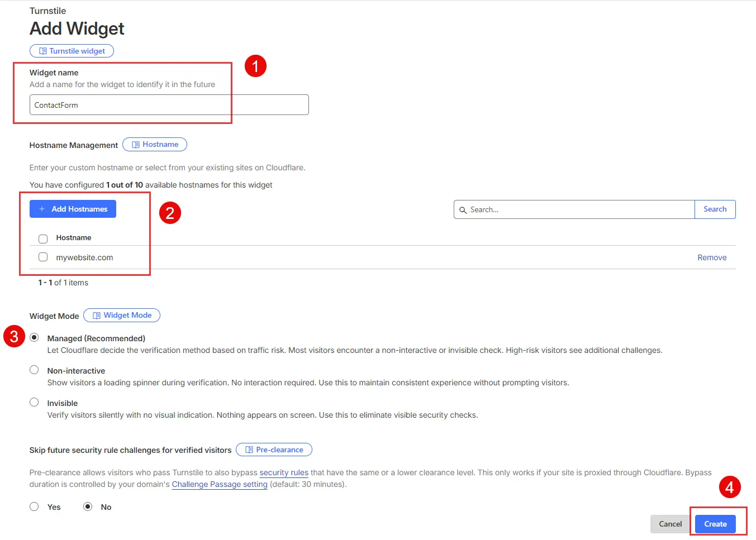Enable Yes for pre-clearance
The image size is (756, 540).
(x=34, y=506)
